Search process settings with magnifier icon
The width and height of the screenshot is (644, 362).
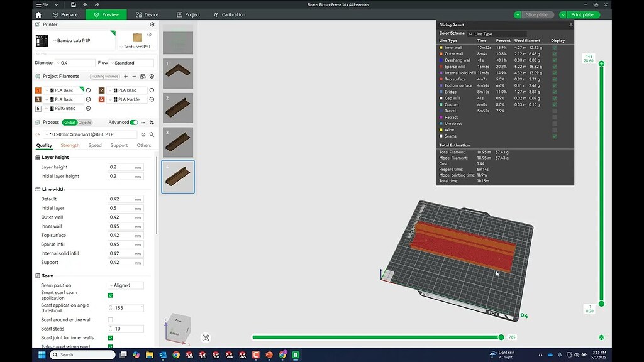[x=152, y=134]
